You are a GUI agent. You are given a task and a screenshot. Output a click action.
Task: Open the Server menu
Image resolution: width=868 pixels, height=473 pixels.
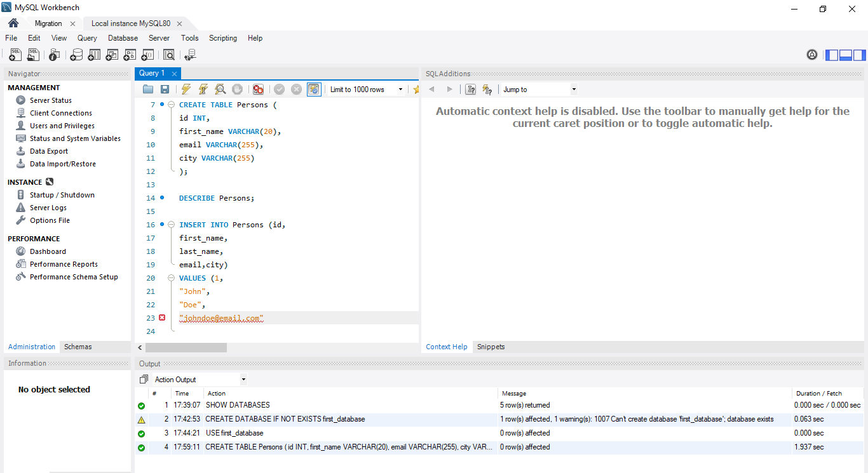tap(159, 38)
